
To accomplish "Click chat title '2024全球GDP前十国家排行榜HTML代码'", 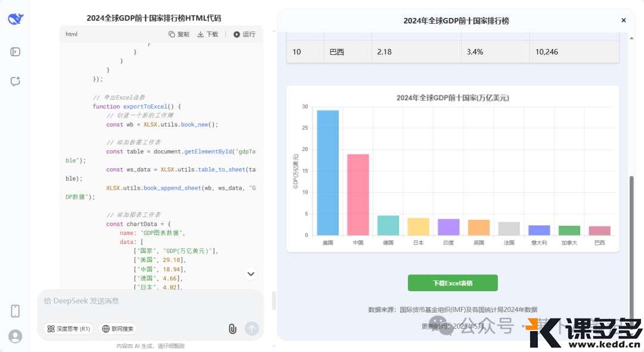I will coord(154,18).
